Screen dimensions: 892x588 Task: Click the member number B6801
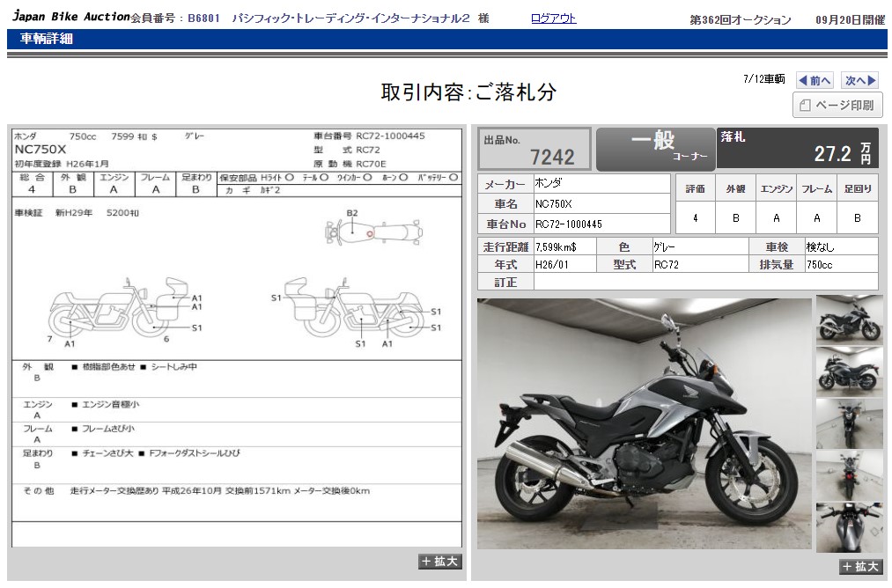(203, 18)
